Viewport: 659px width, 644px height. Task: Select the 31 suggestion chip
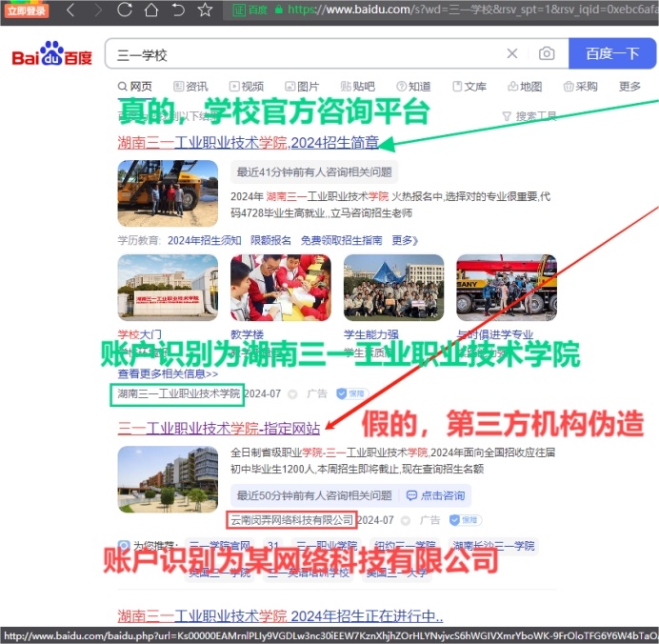tap(273, 546)
